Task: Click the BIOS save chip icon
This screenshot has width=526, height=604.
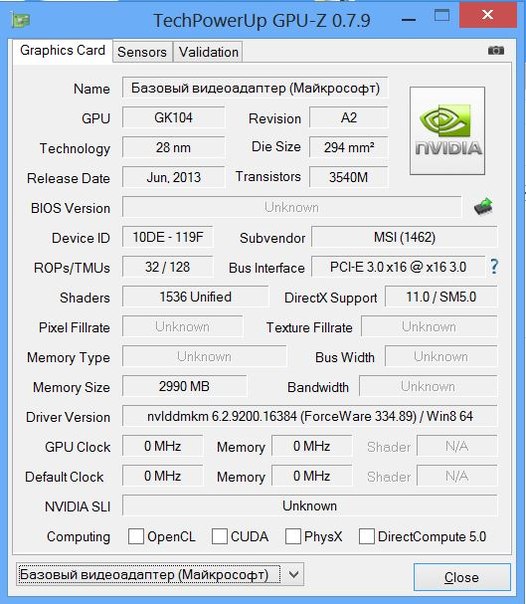Action: [x=484, y=206]
